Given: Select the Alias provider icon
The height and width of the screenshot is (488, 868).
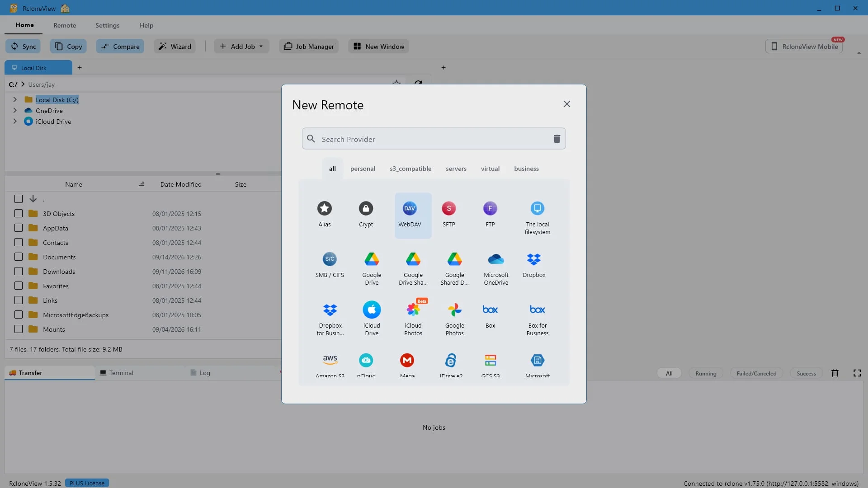Looking at the screenshot, I should coord(324,209).
